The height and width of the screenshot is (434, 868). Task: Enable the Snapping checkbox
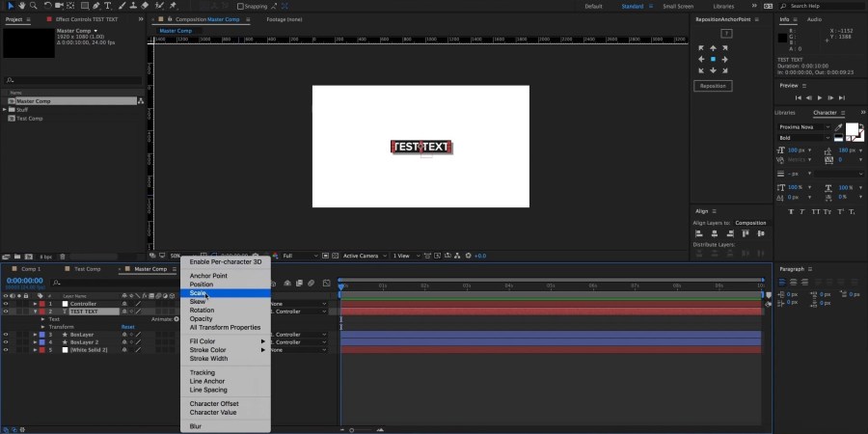click(x=240, y=6)
